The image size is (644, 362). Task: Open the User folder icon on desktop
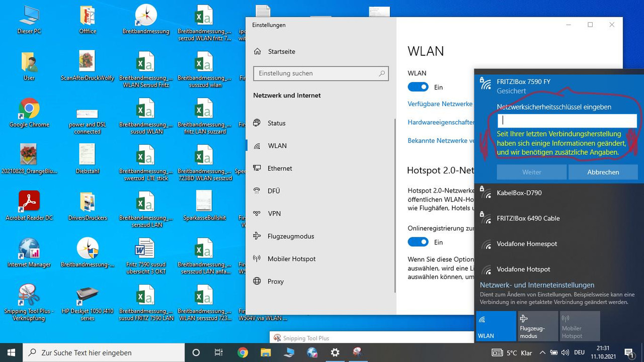(x=29, y=66)
